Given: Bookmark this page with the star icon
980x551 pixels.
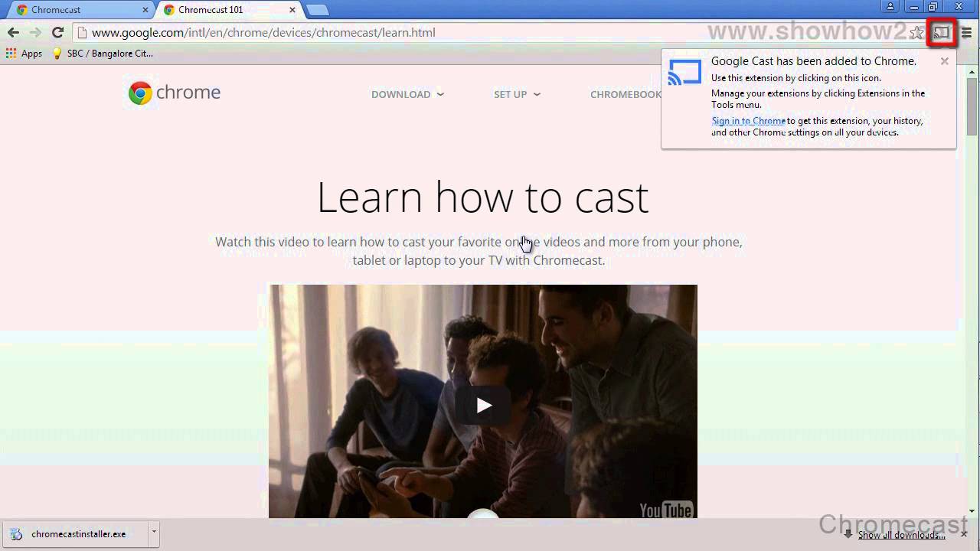Looking at the screenshot, I should click(916, 32).
